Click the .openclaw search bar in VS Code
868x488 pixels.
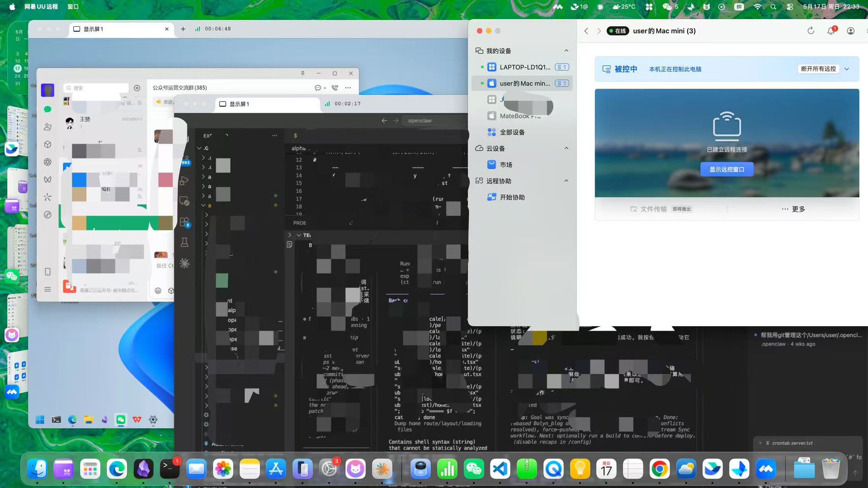coord(434,121)
